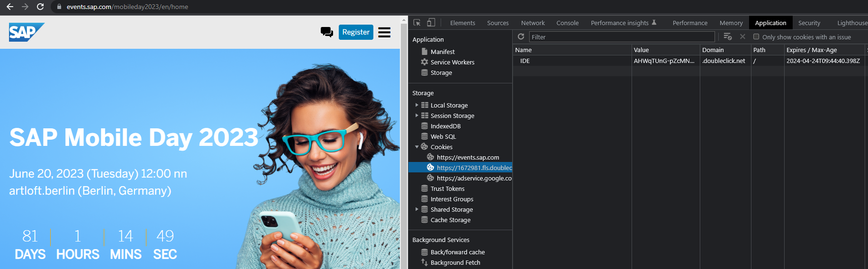Click the expiry 2024-04-24T09:44:40.398Z cell
The width and height of the screenshot is (868, 269).
point(823,61)
